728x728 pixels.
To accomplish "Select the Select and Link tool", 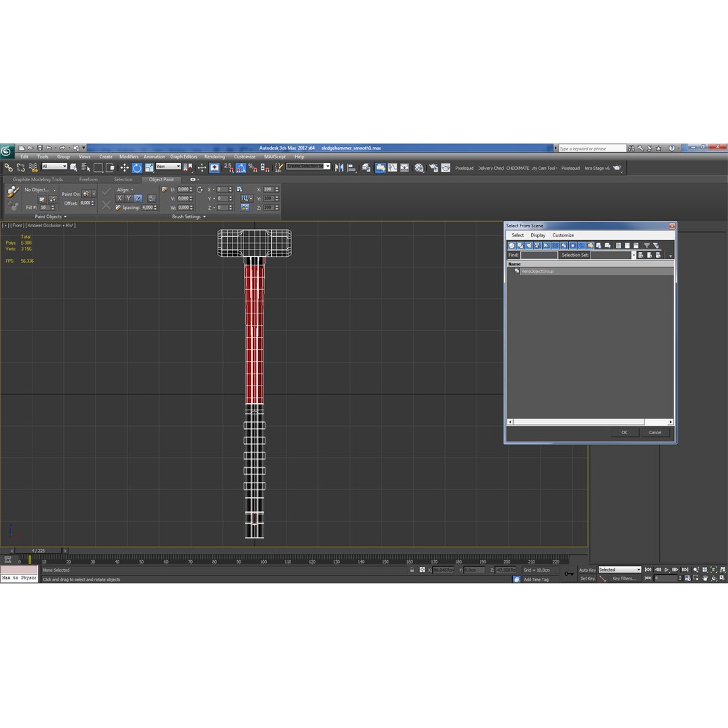I will tap(8, 168).
